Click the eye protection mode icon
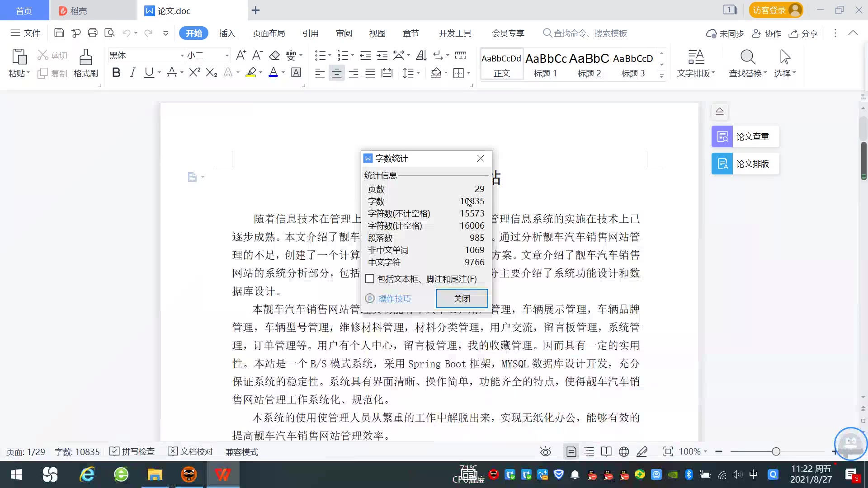 pos(546,451)
